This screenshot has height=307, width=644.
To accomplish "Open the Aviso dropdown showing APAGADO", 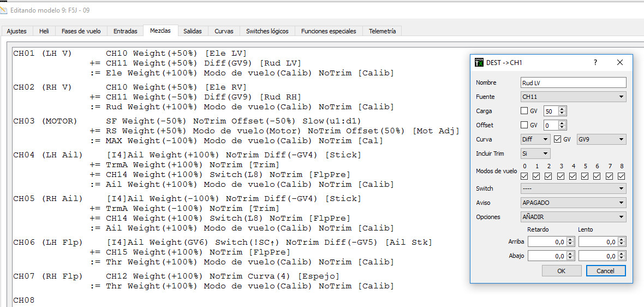I will coord(573,203).
